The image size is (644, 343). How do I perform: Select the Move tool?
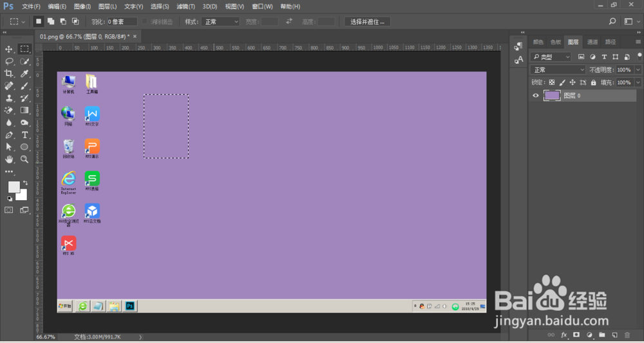pyautogui.click(x=8, y=50)
